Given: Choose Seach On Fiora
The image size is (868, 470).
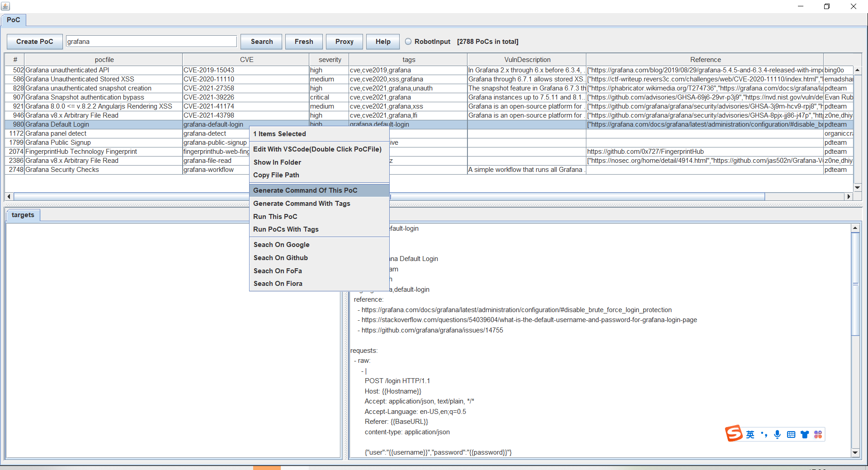Looking at the screenshot, I should point(319,284).
